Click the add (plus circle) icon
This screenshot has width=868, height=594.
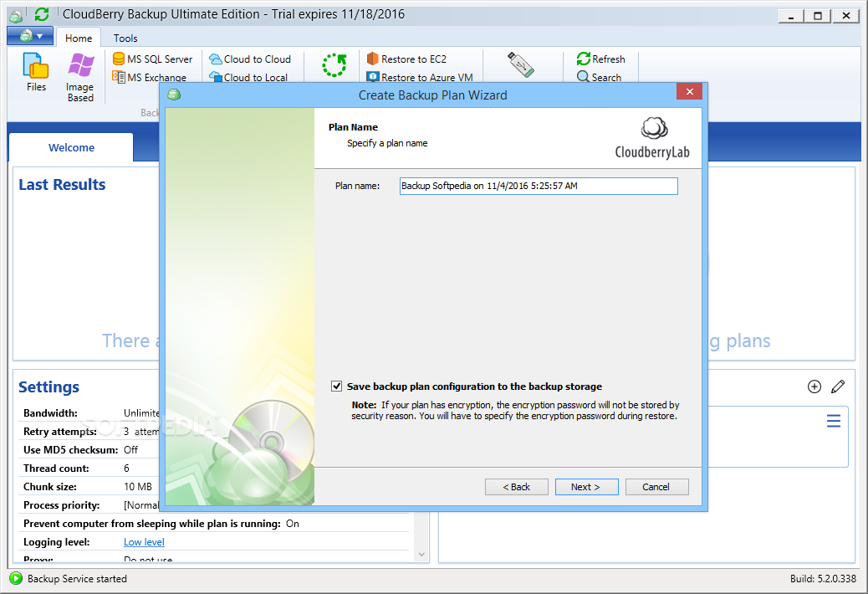[814, 387]
